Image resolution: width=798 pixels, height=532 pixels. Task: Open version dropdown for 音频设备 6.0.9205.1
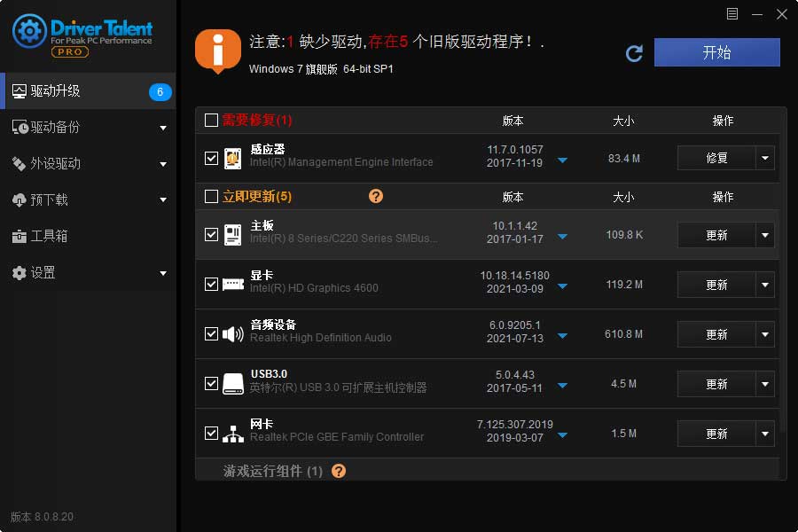tap(562, 336)
